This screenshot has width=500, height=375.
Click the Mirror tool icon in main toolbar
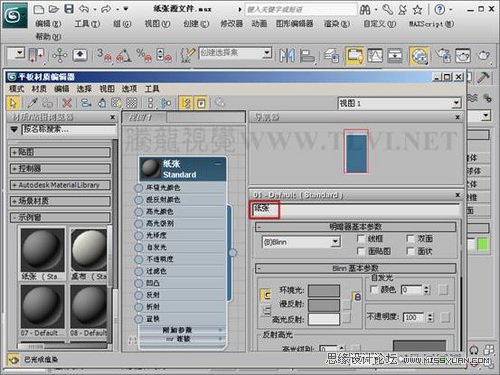tap(287, 55)
